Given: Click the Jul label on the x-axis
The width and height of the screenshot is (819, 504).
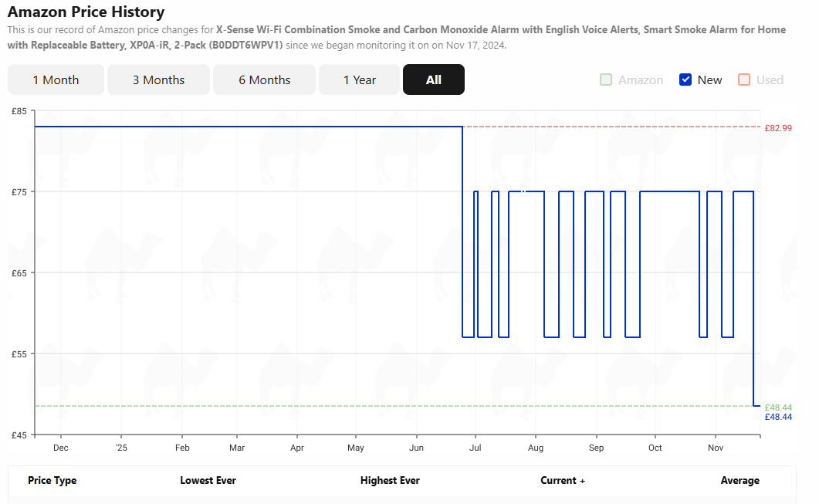Looking at the screenshot, I should tap(475, 448).
